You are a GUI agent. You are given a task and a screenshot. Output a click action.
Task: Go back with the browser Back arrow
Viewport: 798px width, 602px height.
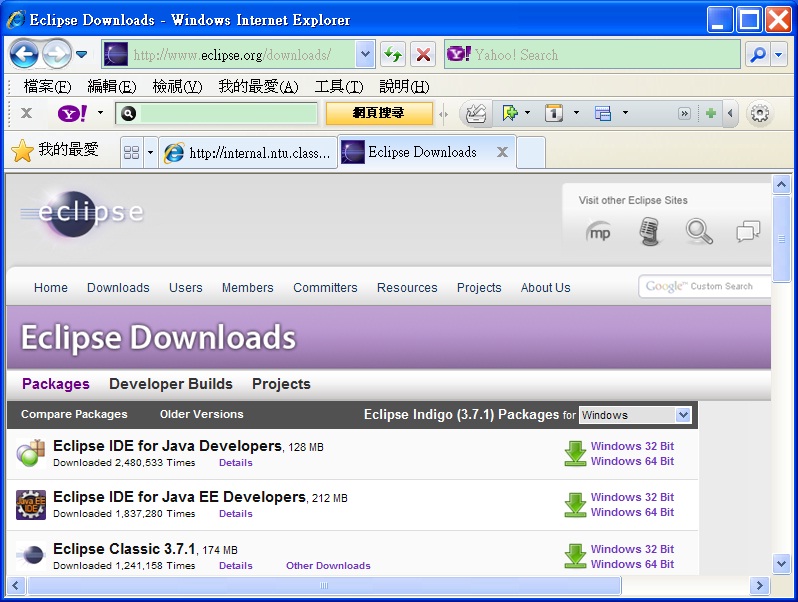tap(24, 54)
